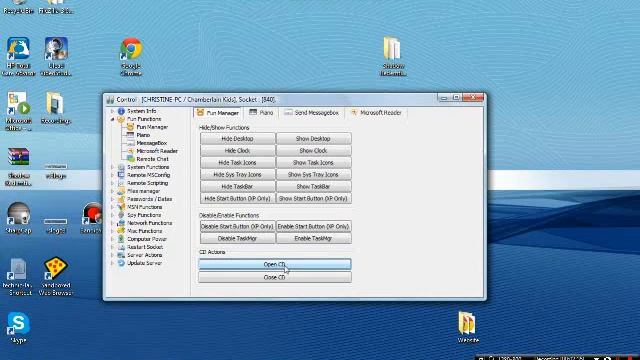The image size is (640, 360).
Task: Click the Disable TaskMgr button
Action: (x=237, y=238)
